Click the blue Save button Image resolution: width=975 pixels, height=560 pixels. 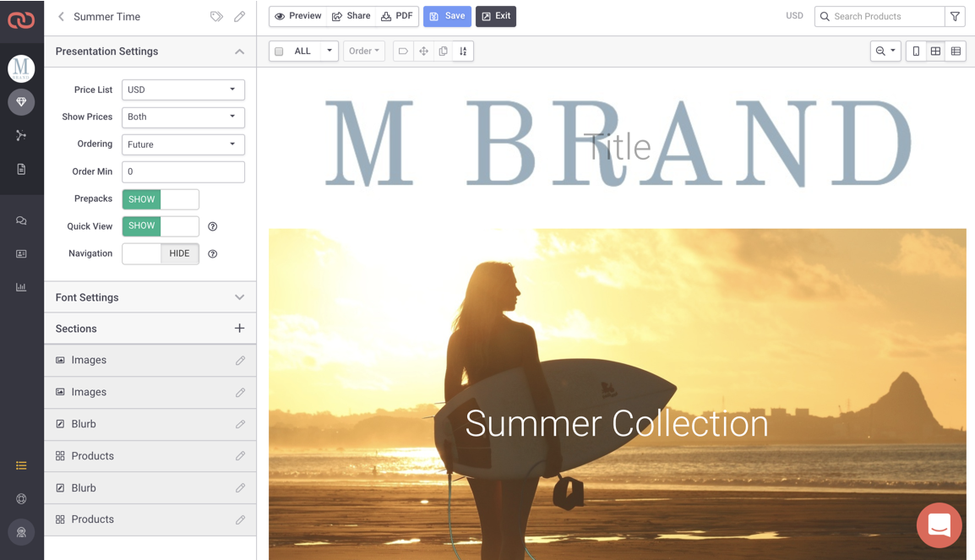[447, 16]
